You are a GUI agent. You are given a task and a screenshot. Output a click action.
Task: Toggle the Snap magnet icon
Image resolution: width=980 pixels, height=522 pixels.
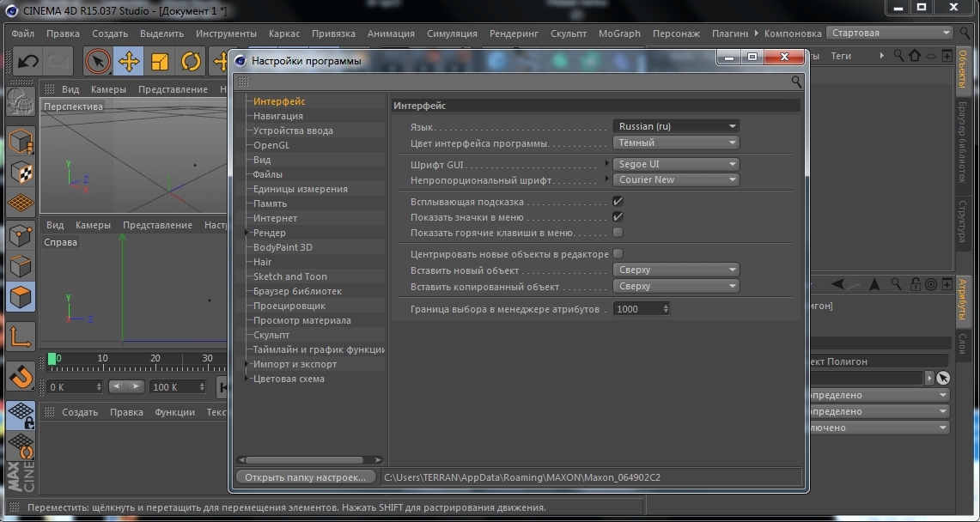[21, 377]
